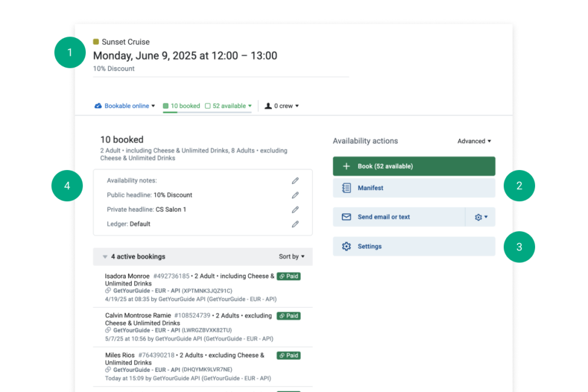Open Calvin Montrose Ramie booking
The image size is (588, 392).
point(138,315)
